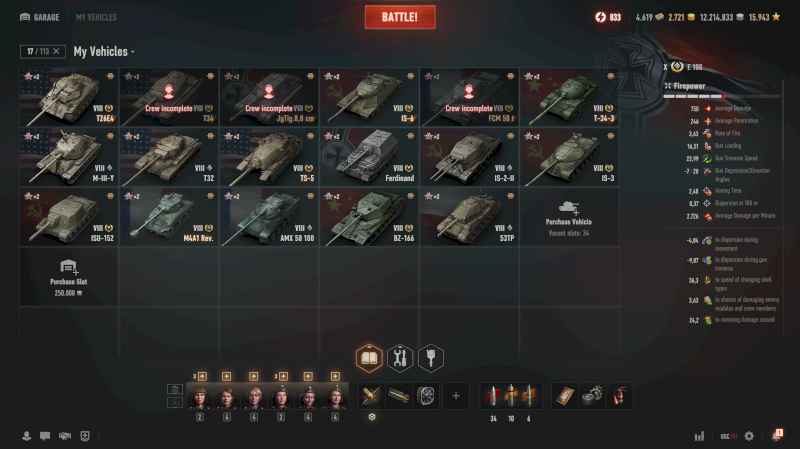
Task: Click Purchase Slot for 250.000 credits
Action: coord(69,277)
